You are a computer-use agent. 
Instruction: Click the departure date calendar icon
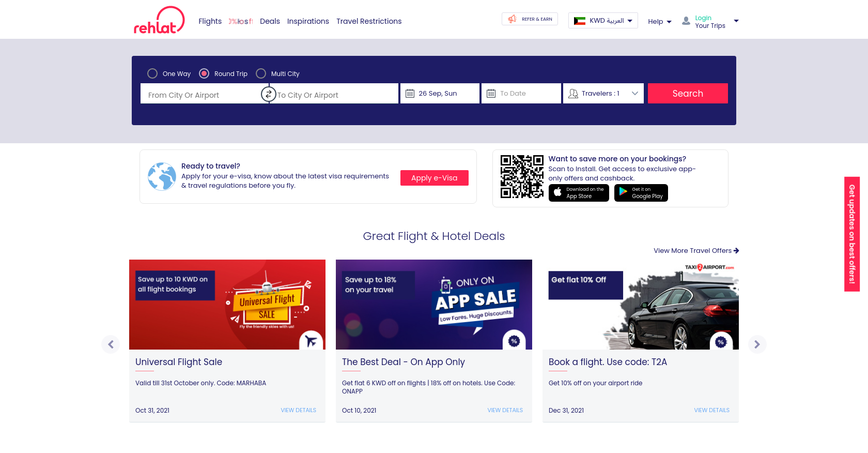pos(410,94)
